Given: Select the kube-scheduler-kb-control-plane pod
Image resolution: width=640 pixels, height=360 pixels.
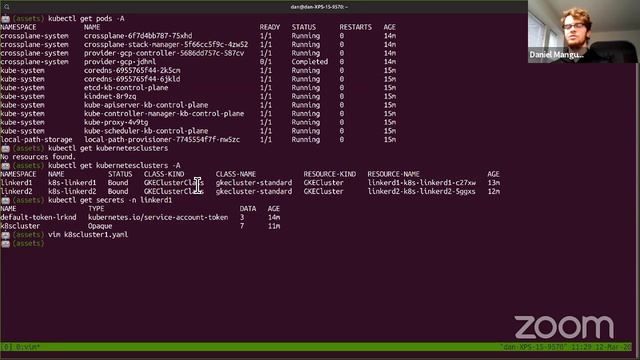Looking at the screenshot, I should pos(146,131).
